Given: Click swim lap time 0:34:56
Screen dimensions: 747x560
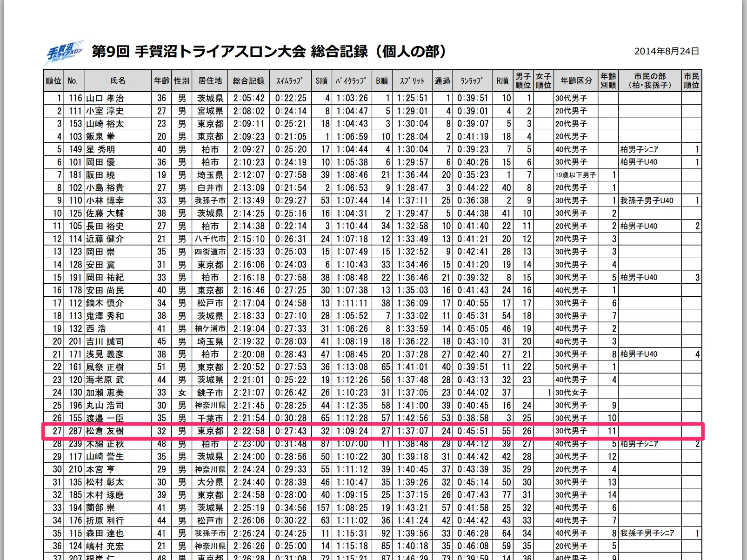Looking at the screenshot, I should click(x=291, y=508).
